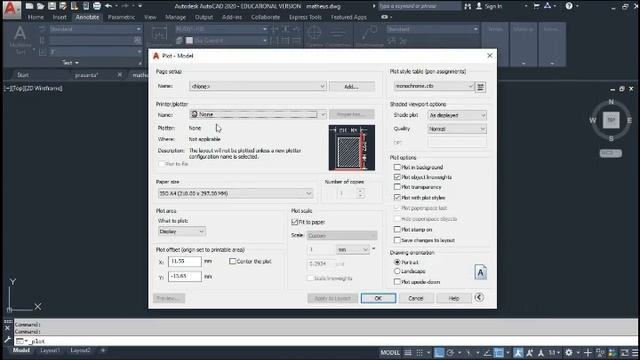Open Quality Normal dropdown
The image size is (640, 360).
pyautogui.click(x=457, y=129)
